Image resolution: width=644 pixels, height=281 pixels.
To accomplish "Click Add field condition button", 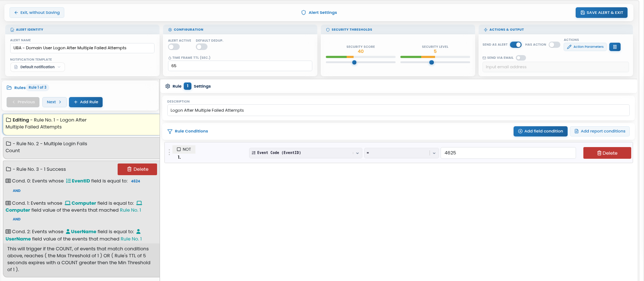I will click(540, 131).
